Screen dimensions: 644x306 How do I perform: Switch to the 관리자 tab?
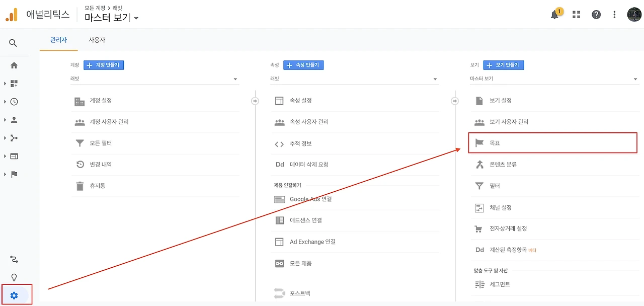tap(59, 40)
